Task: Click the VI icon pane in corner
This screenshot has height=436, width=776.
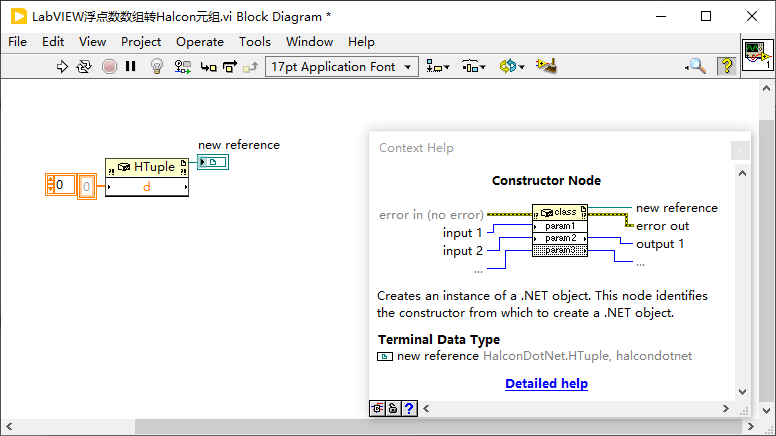Action: point(758,54)
